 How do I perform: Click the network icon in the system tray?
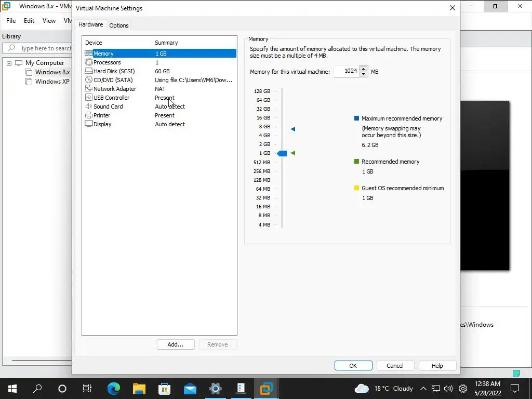coord(436,389)
